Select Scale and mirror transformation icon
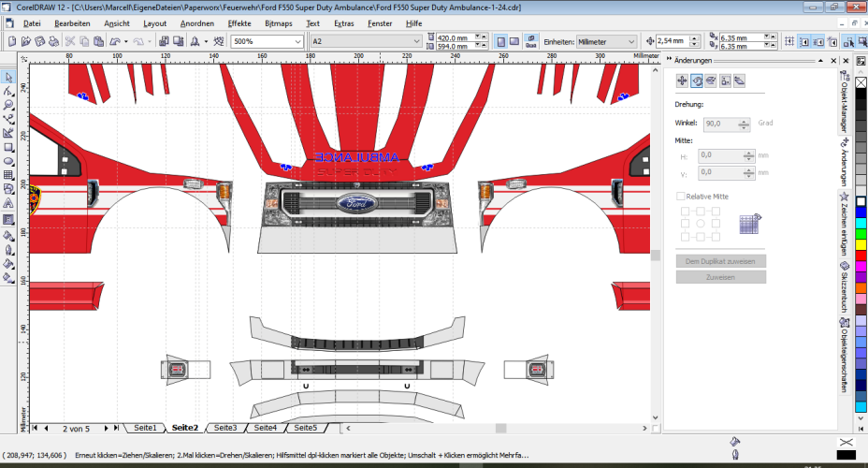This screenshot has height=468, width=868. pos(711,80)
